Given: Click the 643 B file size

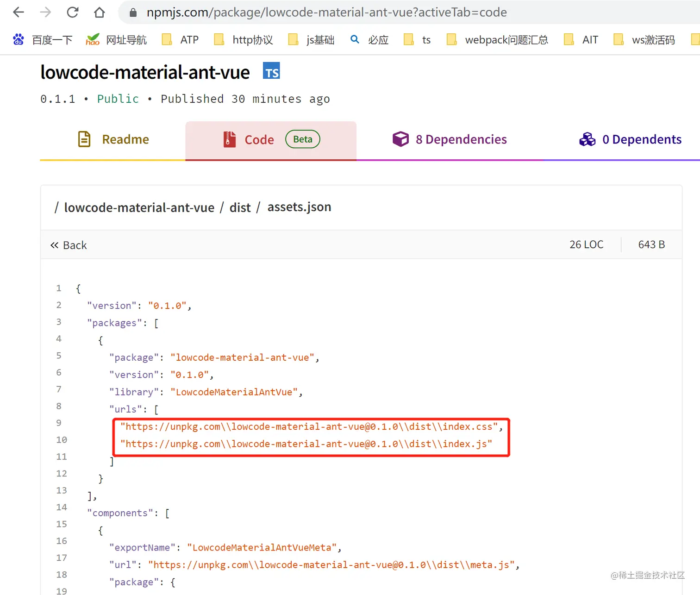Looking at the screenshot, I should pos(651,244).
